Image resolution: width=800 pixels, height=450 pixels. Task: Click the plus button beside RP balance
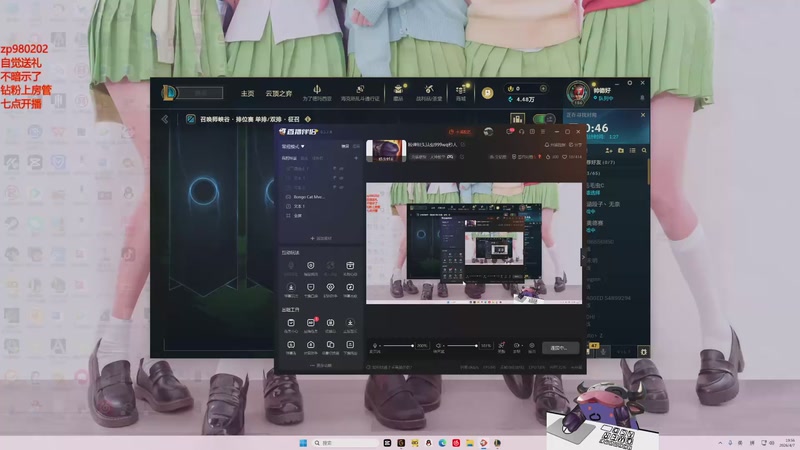(x=543, y=88)
